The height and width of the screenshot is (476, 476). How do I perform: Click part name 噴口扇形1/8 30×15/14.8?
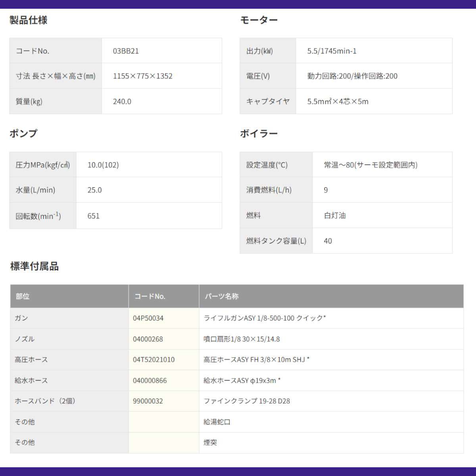(x=242, y=339)
